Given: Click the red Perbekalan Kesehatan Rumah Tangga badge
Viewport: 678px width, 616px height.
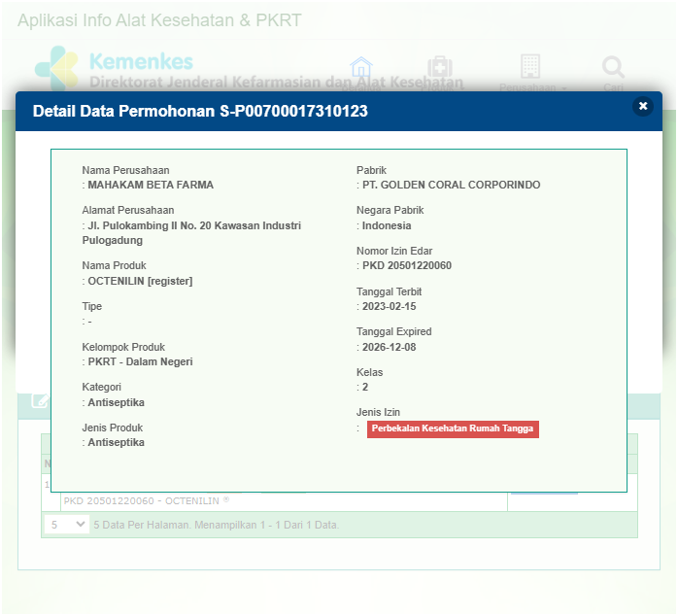Looking at the screenshot, I should click(x=452, y=428).
